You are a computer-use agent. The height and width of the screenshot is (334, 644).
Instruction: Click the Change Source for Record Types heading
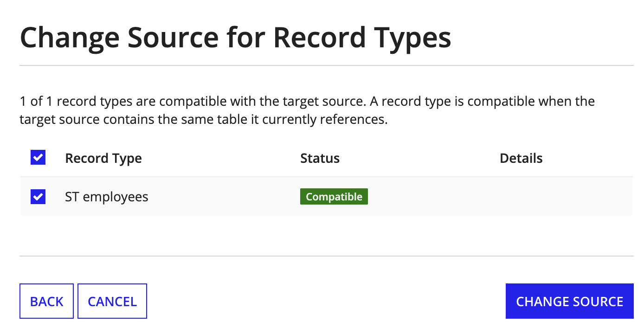coord(236,38)
